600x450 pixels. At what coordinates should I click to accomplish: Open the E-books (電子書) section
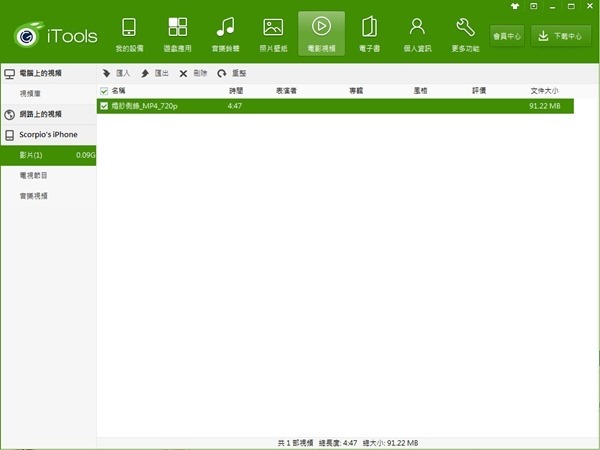pos(369,34)
